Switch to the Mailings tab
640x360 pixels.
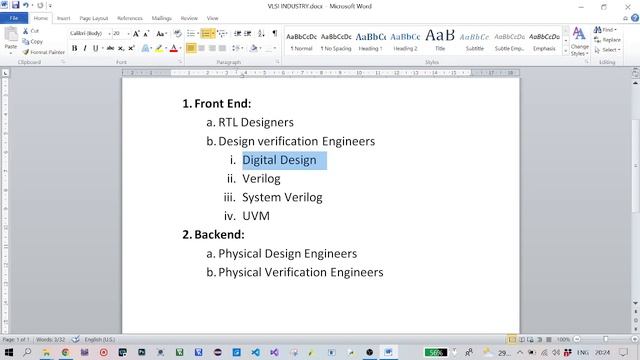pos(162,18)
